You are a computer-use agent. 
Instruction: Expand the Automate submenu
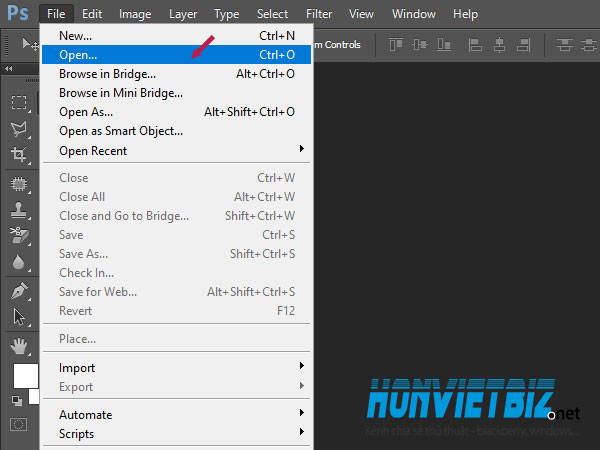[x=176, y=415]
